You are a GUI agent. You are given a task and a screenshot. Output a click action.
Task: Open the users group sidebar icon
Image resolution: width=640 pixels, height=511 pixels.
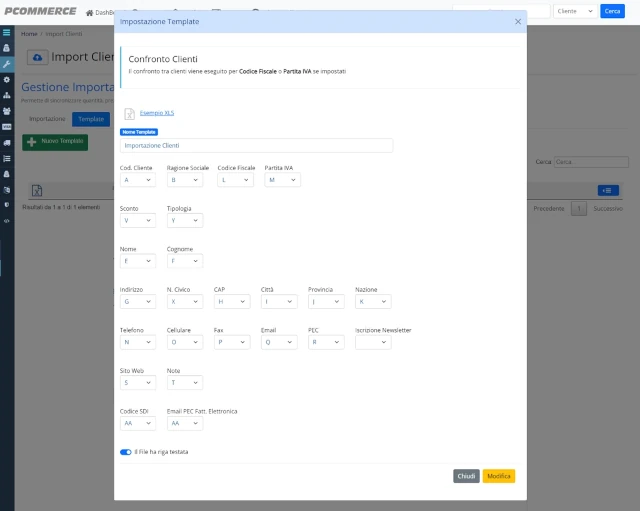7,111
